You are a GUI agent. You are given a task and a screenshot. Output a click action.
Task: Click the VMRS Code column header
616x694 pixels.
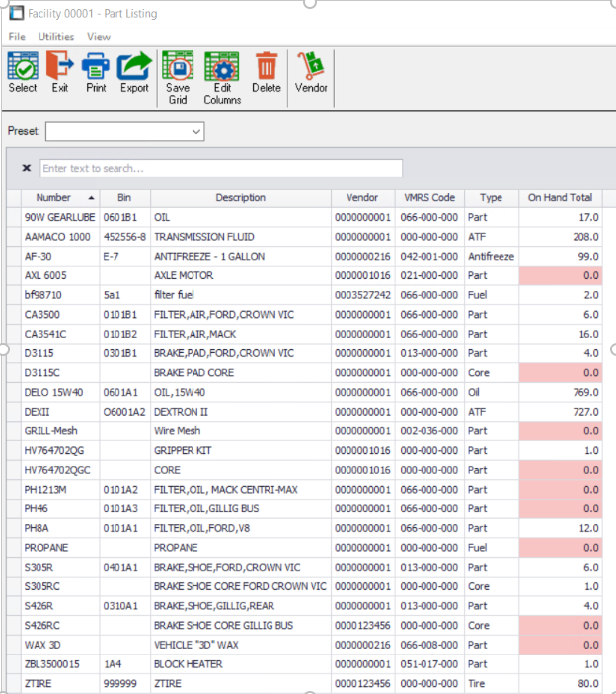pos(429,197)
